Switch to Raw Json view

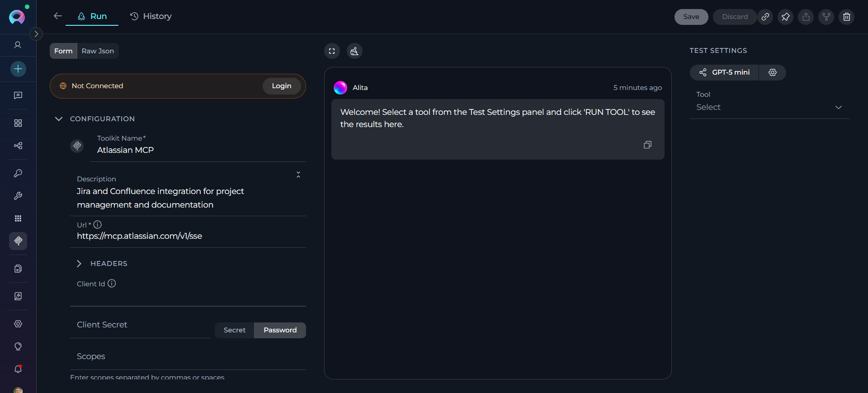98,51
